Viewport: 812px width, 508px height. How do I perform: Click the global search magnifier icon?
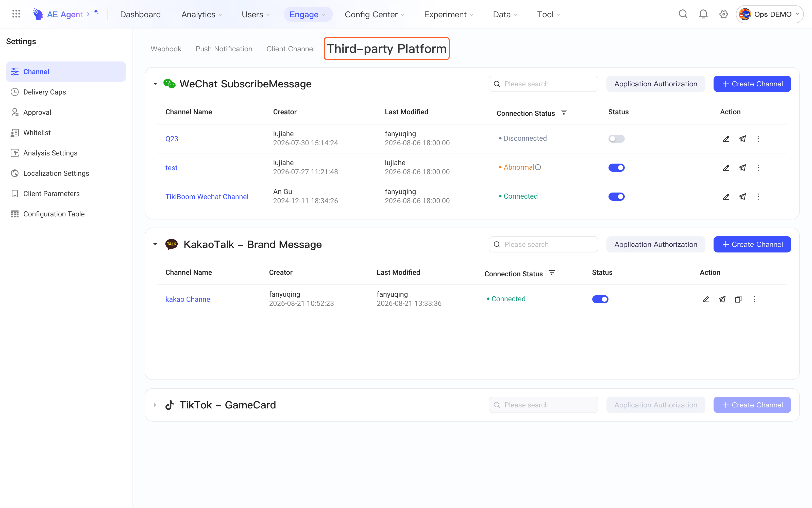(x=683, y=14)
